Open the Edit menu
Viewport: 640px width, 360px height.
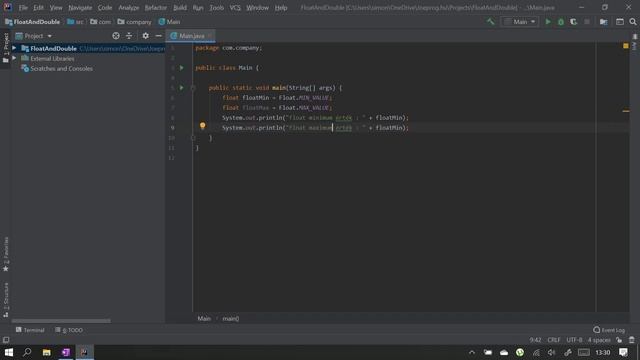(x=38, y=7)
